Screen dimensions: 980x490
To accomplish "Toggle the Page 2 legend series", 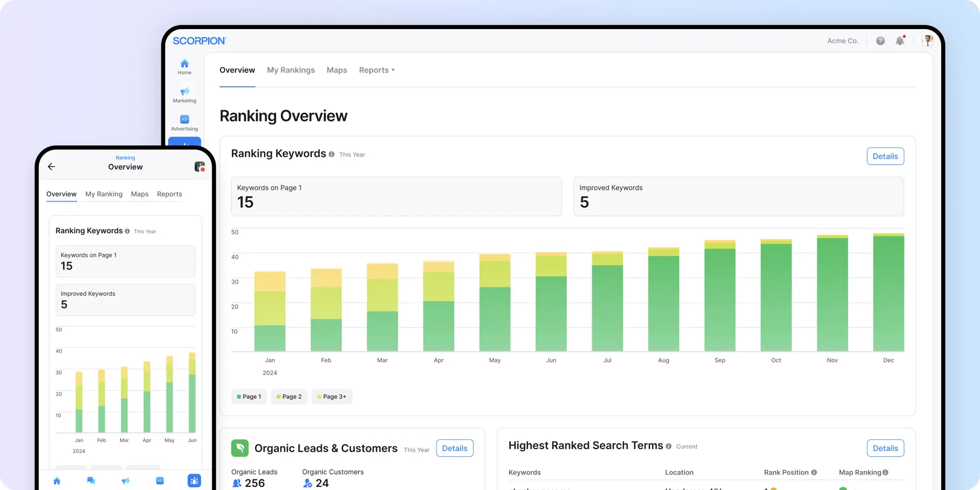I will point(289,397).
